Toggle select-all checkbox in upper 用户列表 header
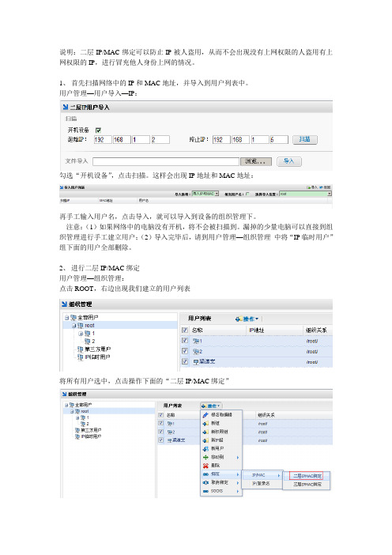The height and width of the screenshot is (555, 392). click(x=185, y=330)
